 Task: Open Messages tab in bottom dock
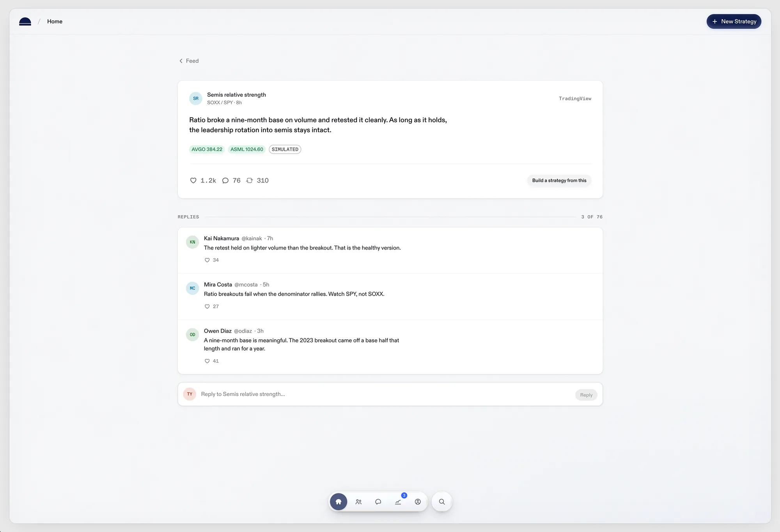click(378, 502)
